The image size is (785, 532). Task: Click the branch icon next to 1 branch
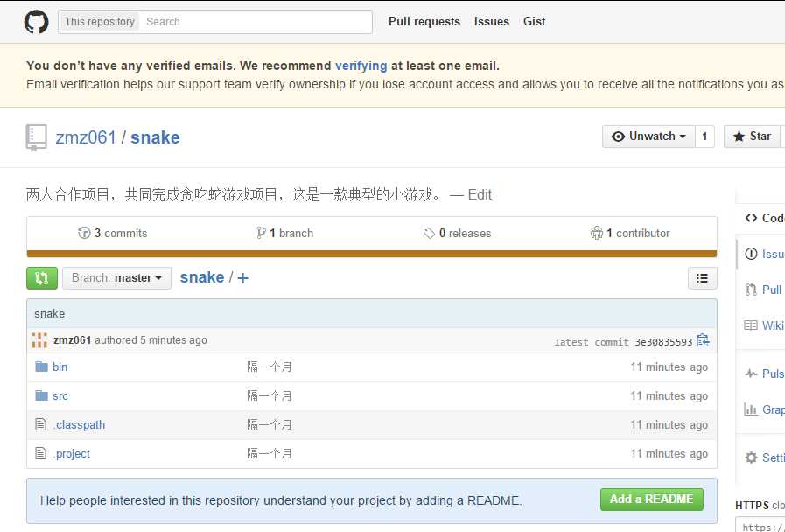tap(261, 233)
